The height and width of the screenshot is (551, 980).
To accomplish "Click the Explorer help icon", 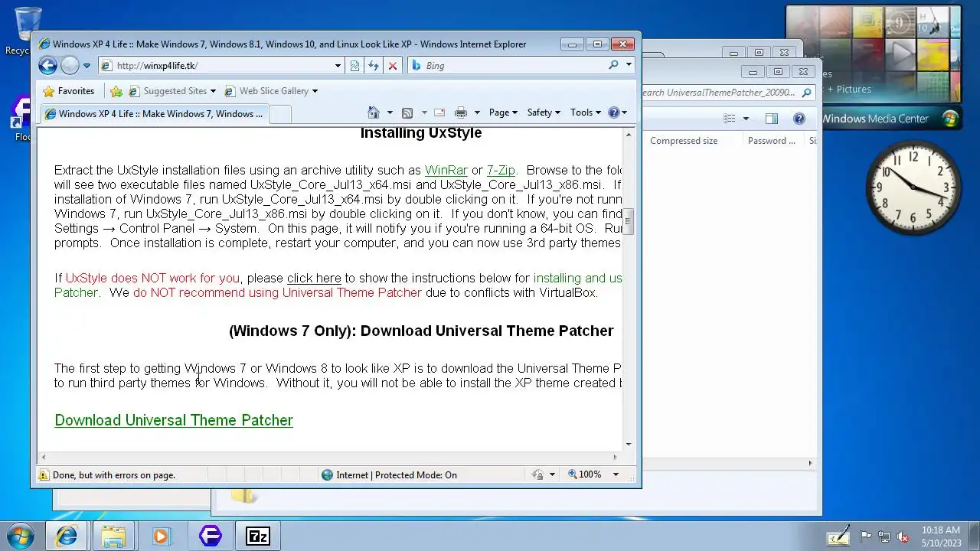I will point(799,119).
